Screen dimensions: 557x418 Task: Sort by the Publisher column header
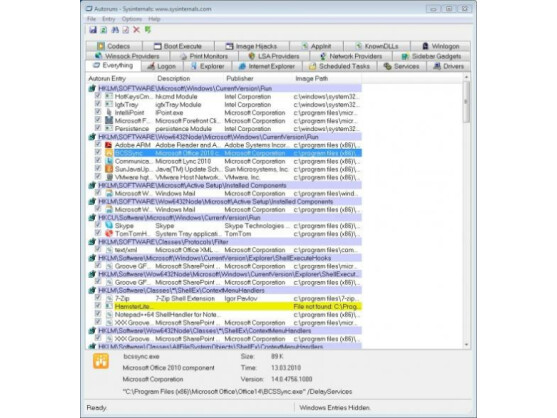259,78
